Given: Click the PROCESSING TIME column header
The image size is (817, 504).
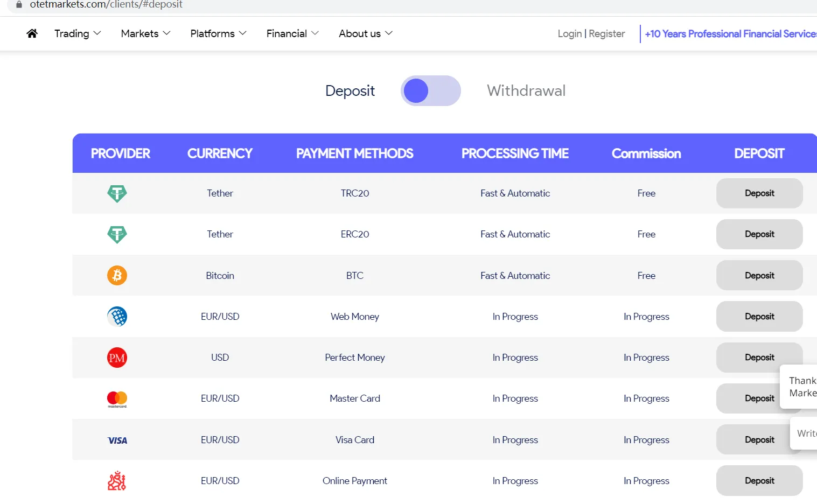Looking at the screenshot, I should [515, 153].
